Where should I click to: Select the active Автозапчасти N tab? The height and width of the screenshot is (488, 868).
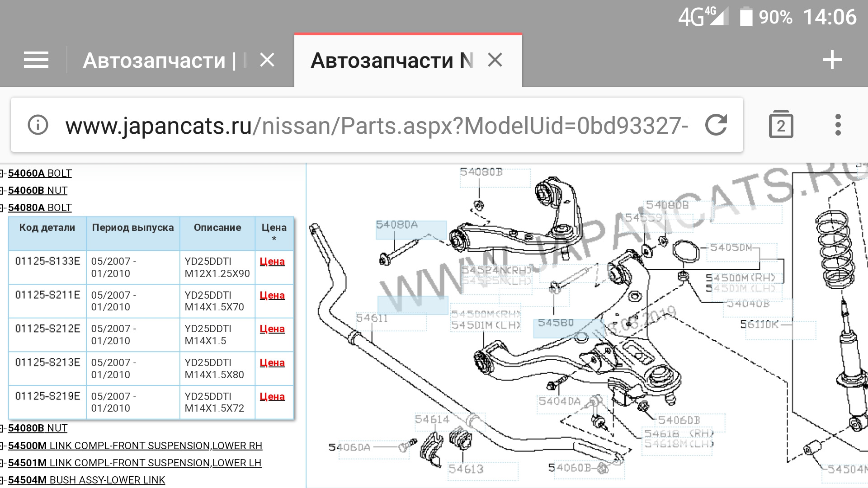pyautogui.click(x=392, y=60)
